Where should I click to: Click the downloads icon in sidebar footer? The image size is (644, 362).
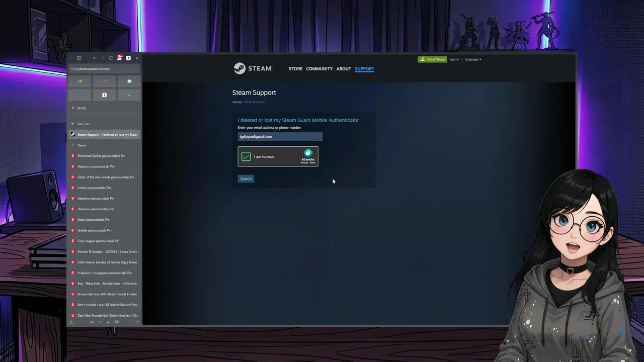[71, 322]
